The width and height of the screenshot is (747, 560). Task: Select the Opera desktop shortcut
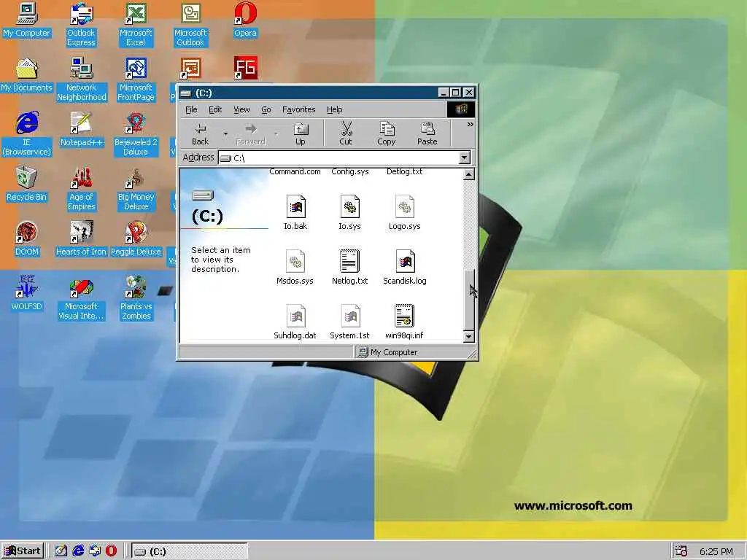pyautogui.click(x=245, y=20)
